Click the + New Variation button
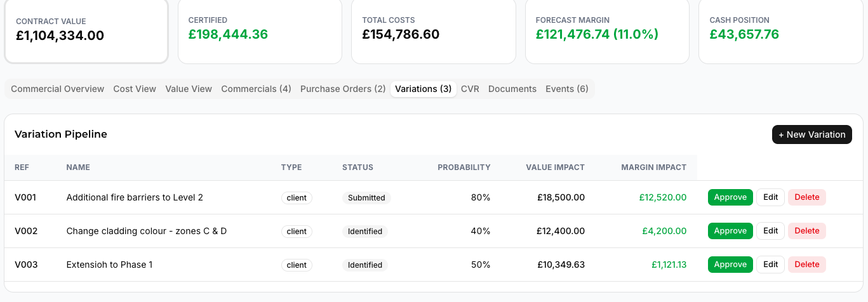 point(812,135)
